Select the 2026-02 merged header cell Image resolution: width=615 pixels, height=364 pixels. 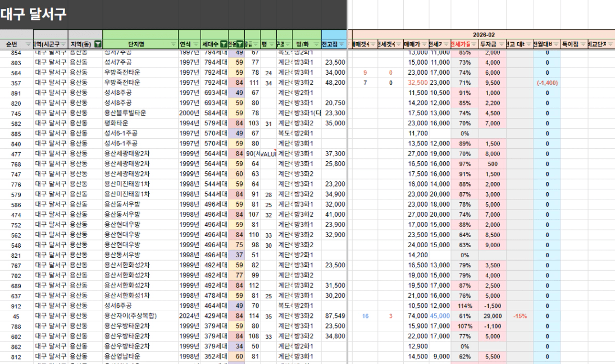pyautogui.click(x=481, y=34)
